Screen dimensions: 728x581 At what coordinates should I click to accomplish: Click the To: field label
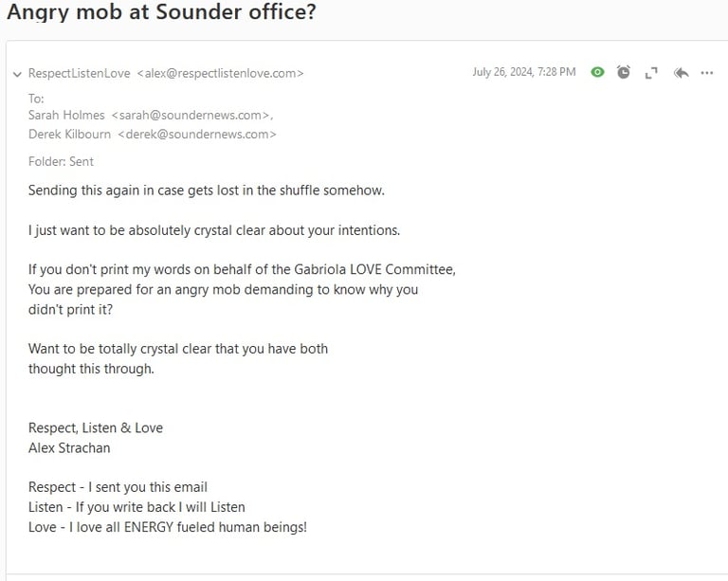point(36,99)
